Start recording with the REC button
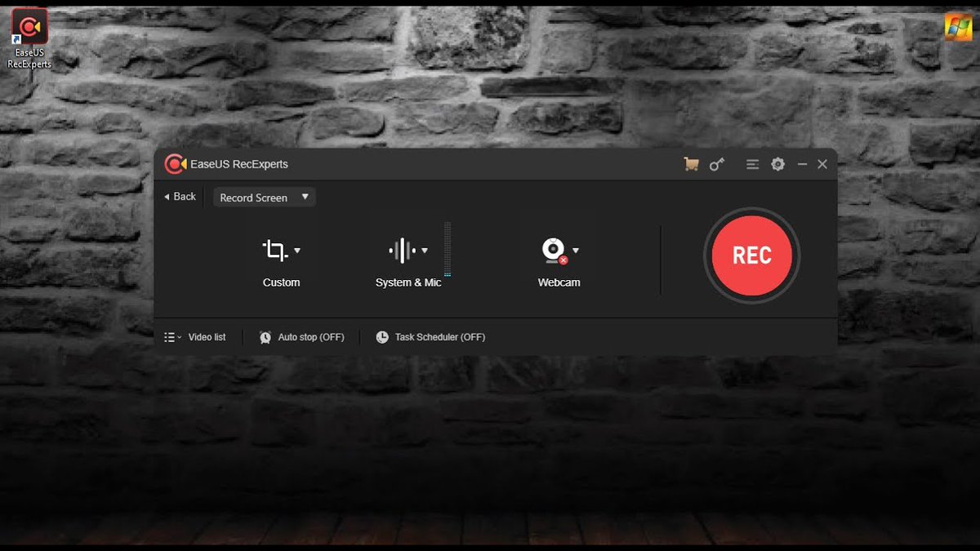This screenshot has height=551, width=980. (x=751, y=256)
